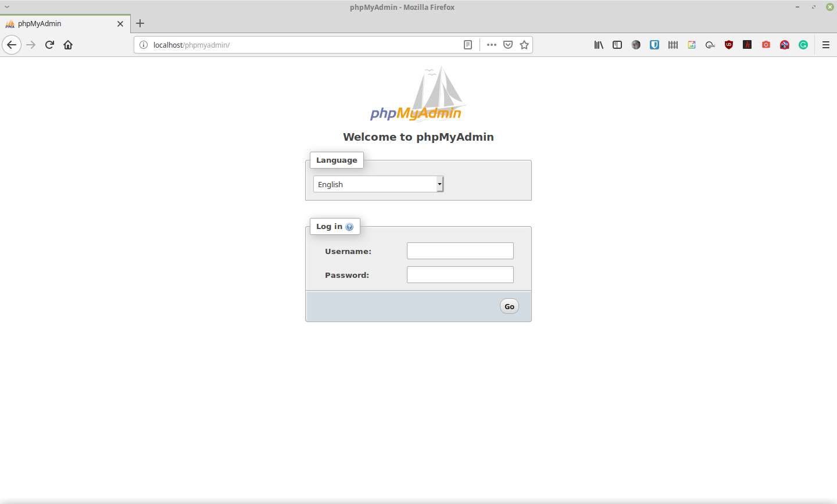Switch to the phpMyAdmin tab
The height and width of the screenshot is (504, 837).
pos(64,24)
